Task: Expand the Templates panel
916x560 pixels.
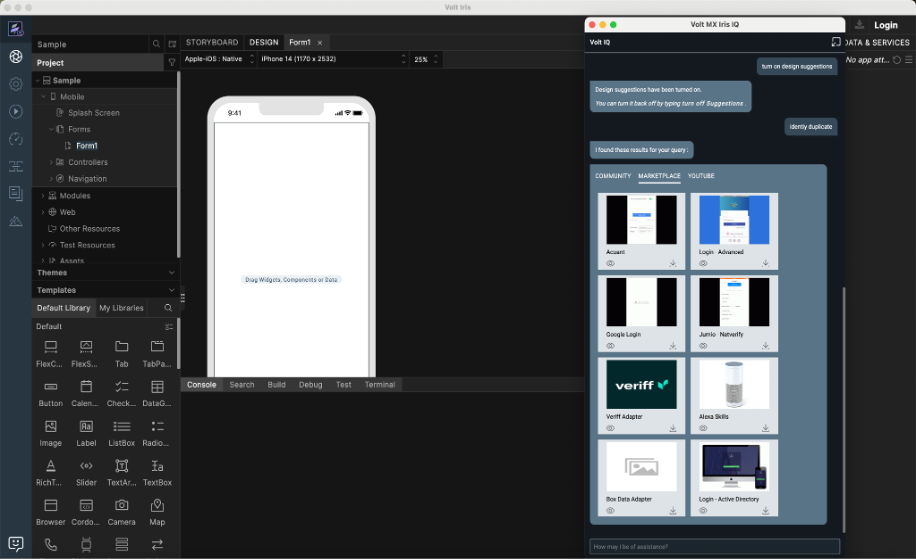Action: [105, 290]
